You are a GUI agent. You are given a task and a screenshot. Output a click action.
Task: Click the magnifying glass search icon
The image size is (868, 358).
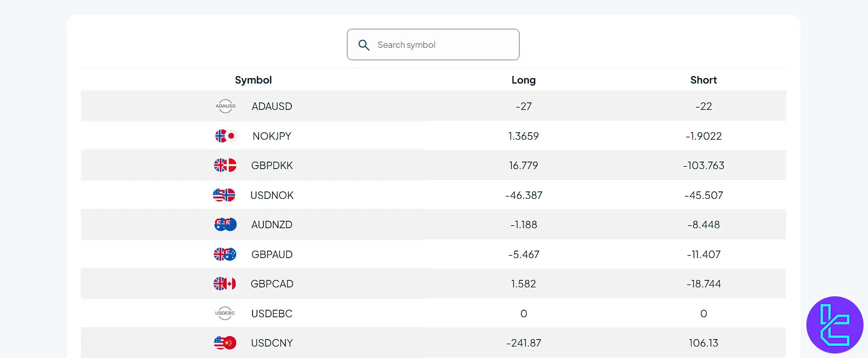[364, 45]
